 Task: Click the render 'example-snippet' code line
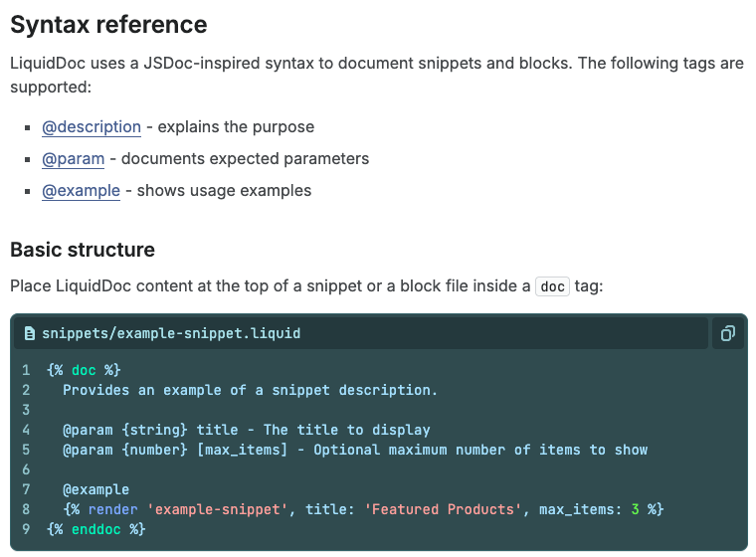point(363,509)
